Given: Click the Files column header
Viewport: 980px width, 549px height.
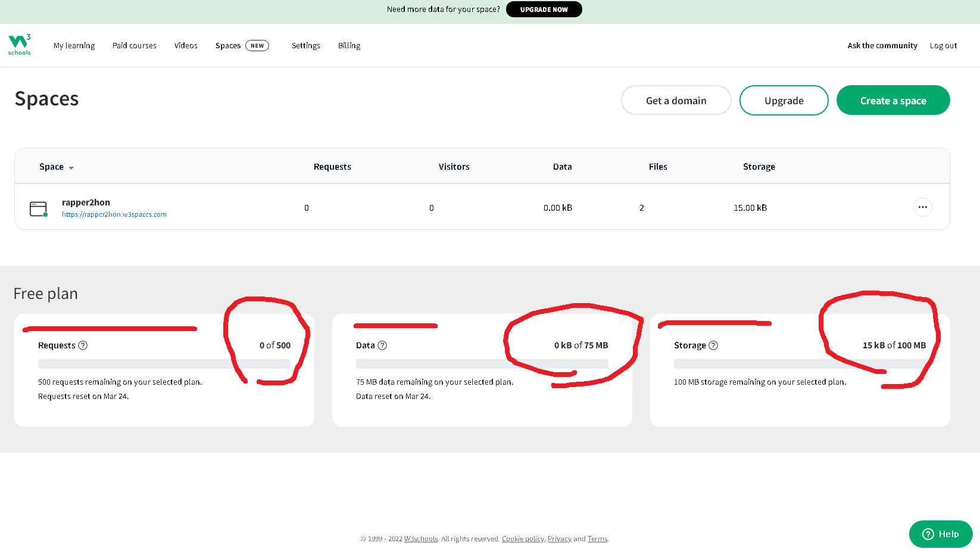Looking at the screenshot, I should coord(658,167).
